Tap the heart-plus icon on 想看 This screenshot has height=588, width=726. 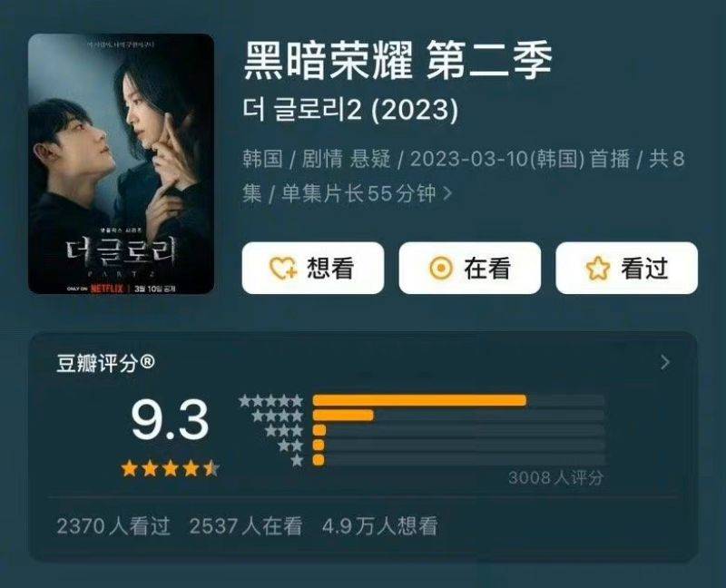(283, 268)
